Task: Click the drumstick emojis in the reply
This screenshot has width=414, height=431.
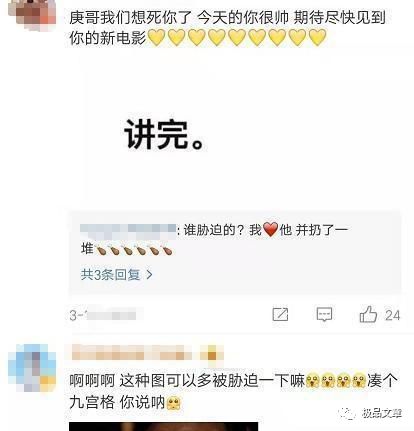Action: click(134, 249)
